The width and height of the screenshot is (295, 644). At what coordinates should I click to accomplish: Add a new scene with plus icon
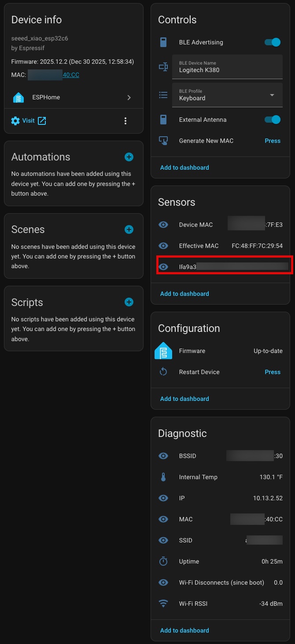[129, 229]
